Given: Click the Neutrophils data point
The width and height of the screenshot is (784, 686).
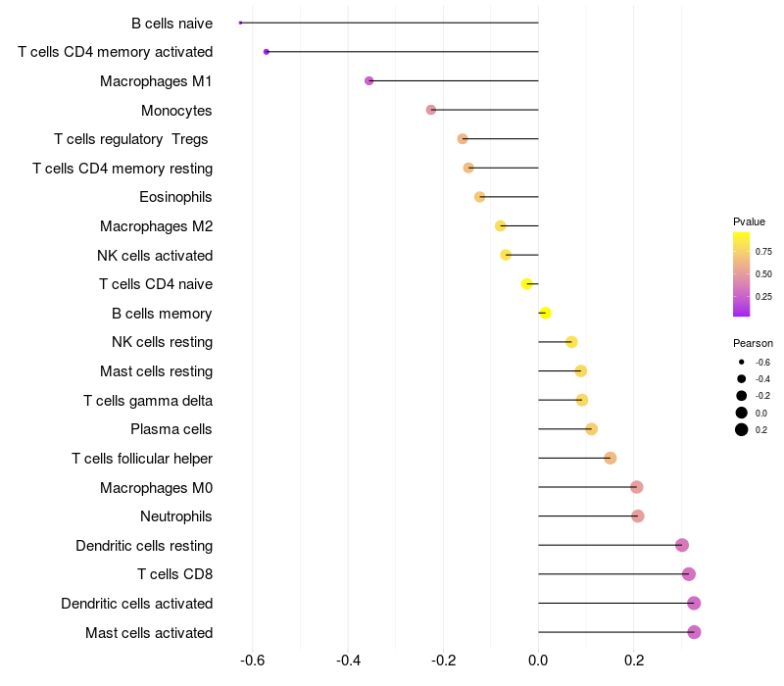Looking at the screenshot, I should point(638,516).
